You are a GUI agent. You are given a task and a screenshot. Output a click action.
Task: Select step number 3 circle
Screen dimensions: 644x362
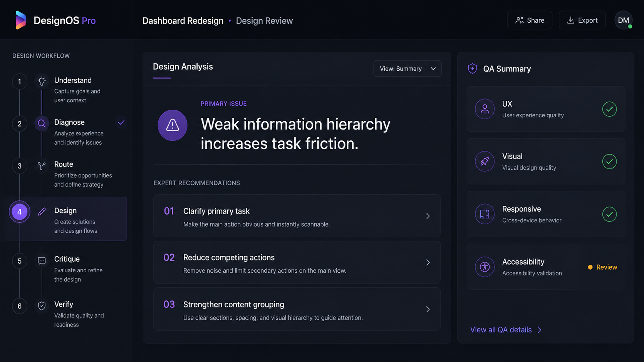[x=20, y=166]
